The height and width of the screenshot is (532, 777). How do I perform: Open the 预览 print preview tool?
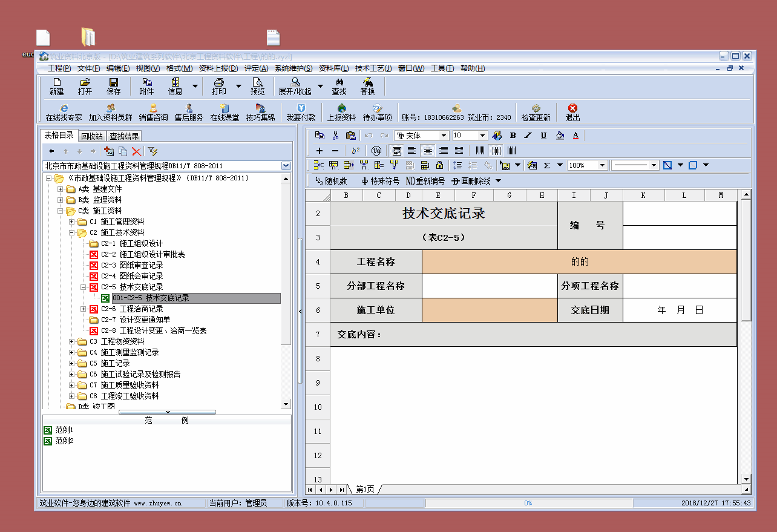(x=257, y=86)
